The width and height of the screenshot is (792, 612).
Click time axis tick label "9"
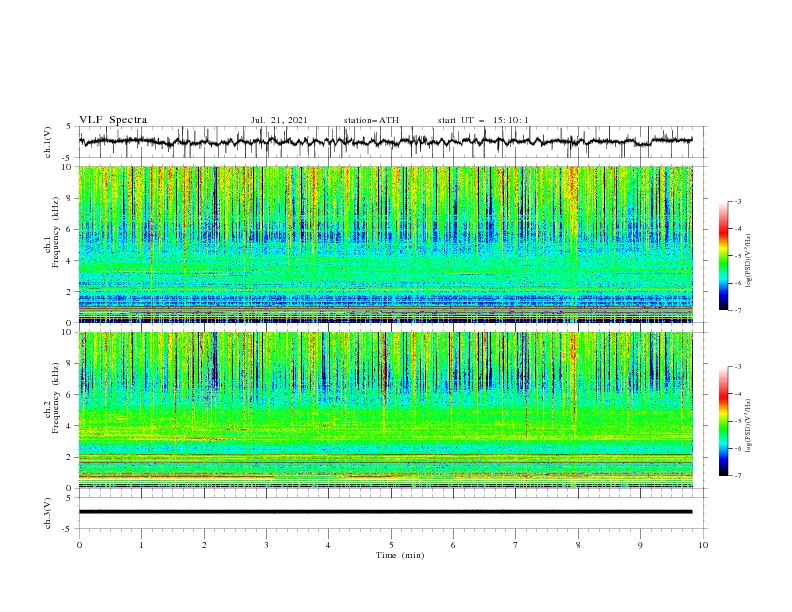pyautogui.click(x=640, y=545)
